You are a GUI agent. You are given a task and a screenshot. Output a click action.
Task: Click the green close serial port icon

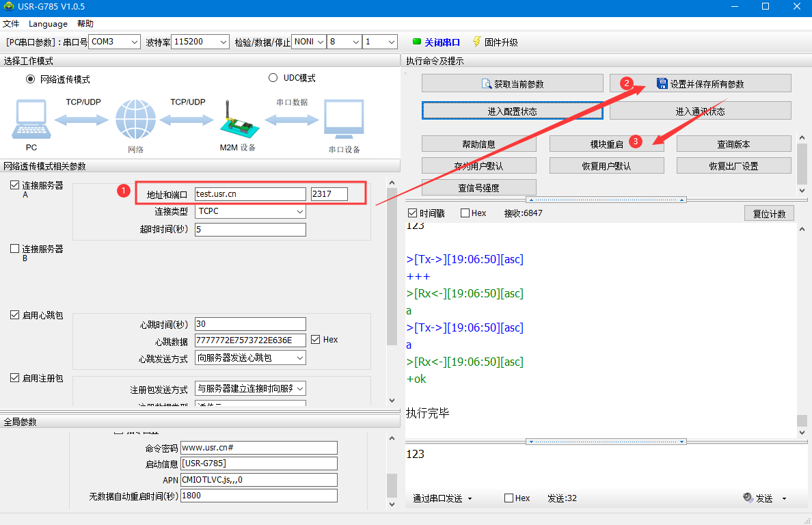[417, 42]
